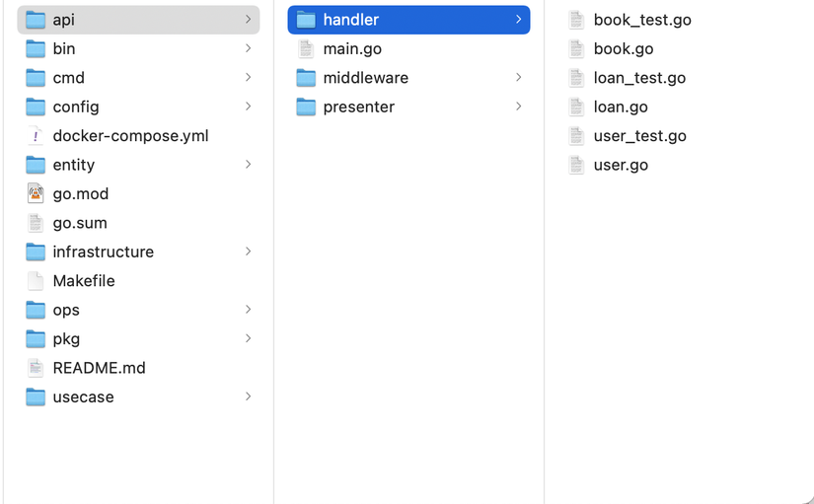Select the handler folder row
The width and height of the screenshot is (814, 504).
[408, 20]
